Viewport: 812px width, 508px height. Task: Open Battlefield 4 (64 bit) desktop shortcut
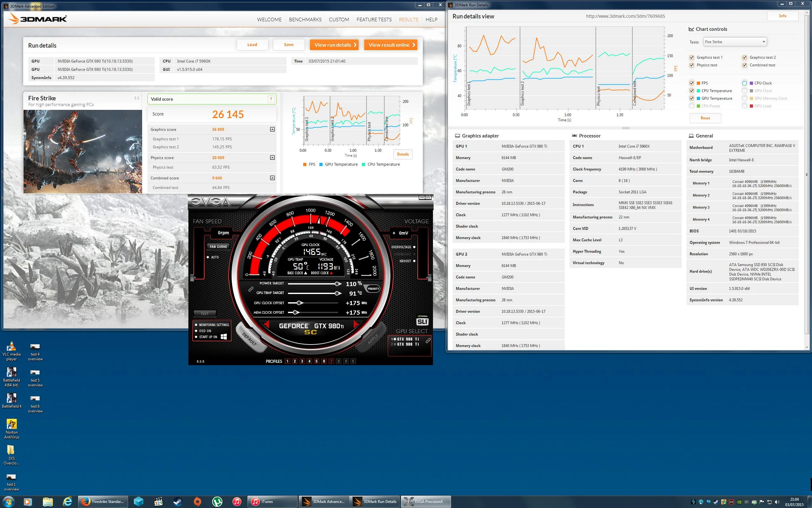click(11, 377)
